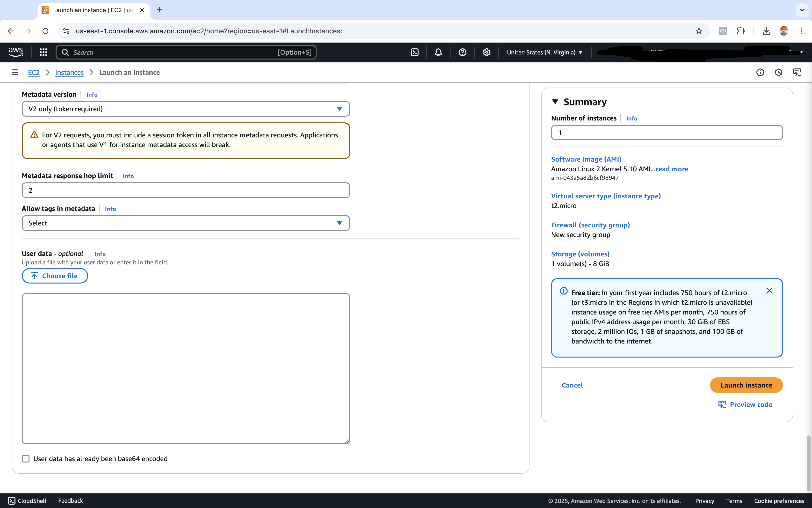
Task: Open a new browser tab
Action: coord(159,10)
